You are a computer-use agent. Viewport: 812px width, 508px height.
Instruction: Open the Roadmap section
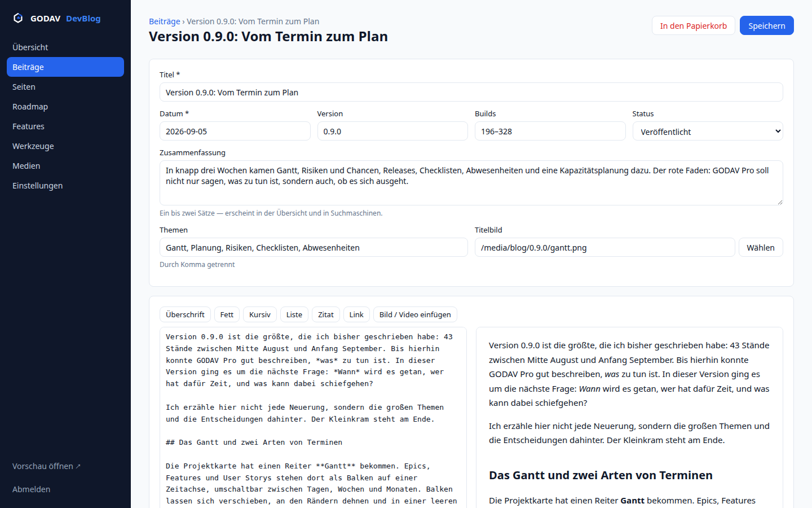[x=65, y=107]
